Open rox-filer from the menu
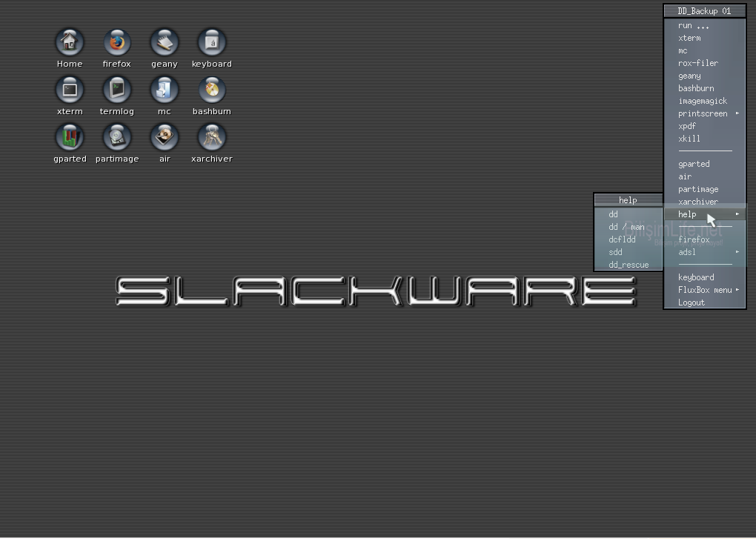This screenshot has width=756, height=539. 705,63
